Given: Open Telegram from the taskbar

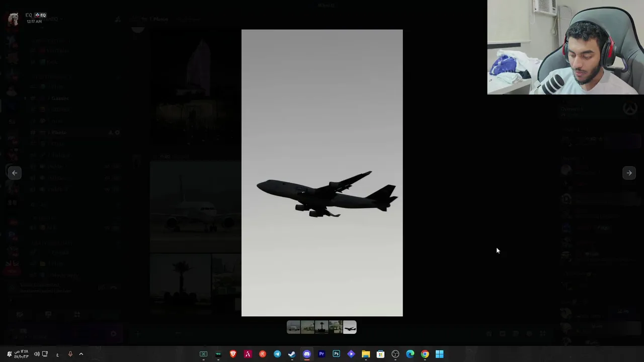Looking at the screenshot, I should click(x=277, y=354).
